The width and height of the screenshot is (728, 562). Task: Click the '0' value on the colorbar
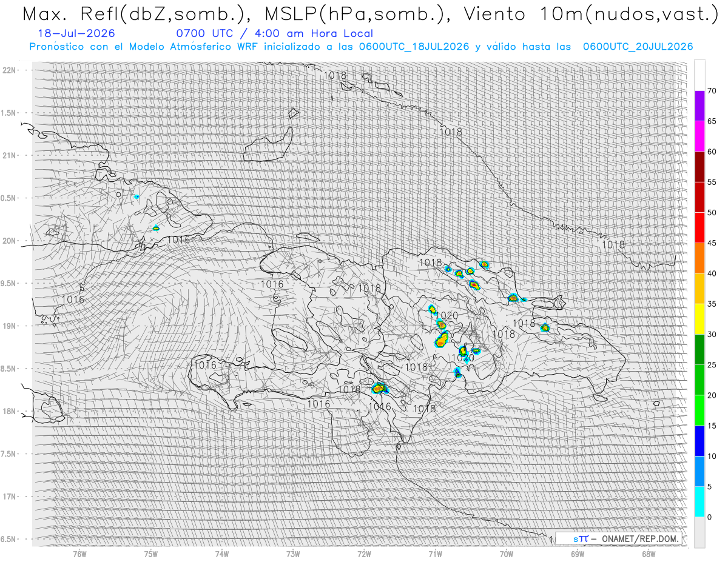pyautogui.click(x=710, y=517)
